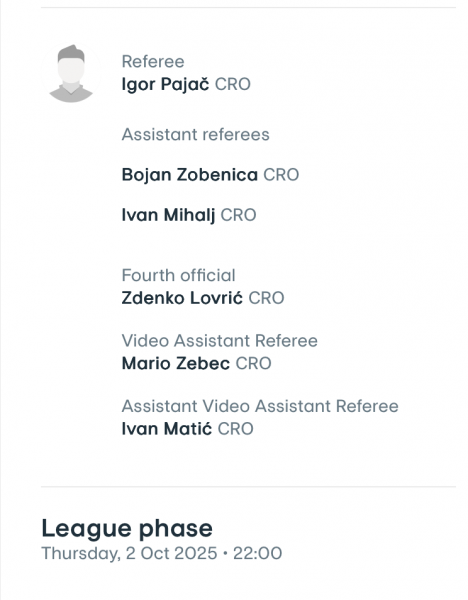The image size is (468, 600).
Task: Select referee name Igor Pajač
Action: (165, 85)
